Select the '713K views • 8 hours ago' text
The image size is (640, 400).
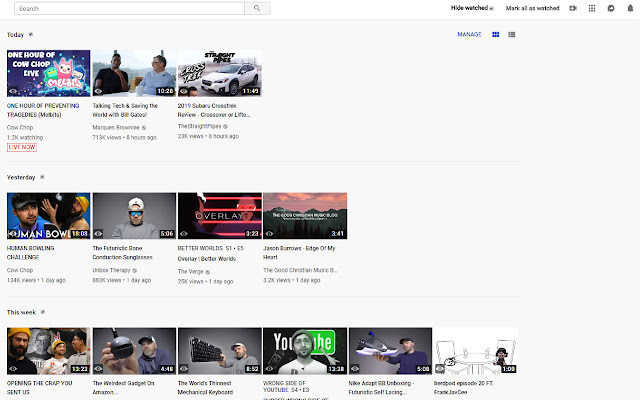[124, 138]
